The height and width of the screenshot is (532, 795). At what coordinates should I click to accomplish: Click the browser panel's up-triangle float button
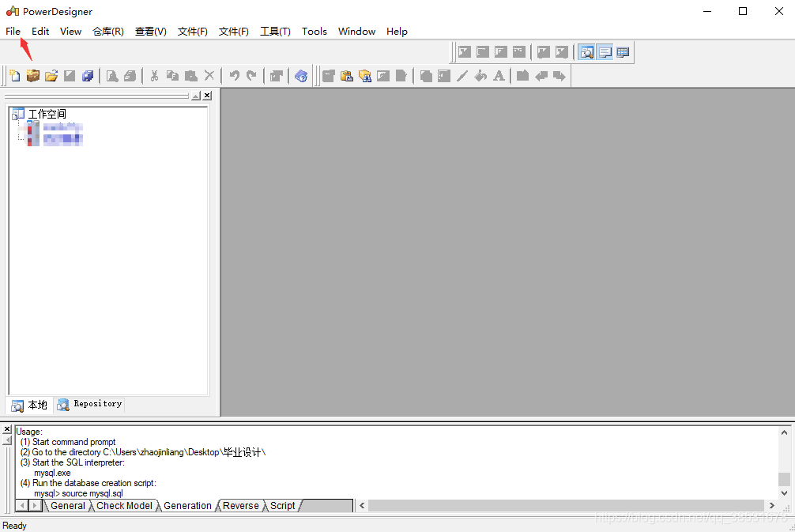[196, 96]
